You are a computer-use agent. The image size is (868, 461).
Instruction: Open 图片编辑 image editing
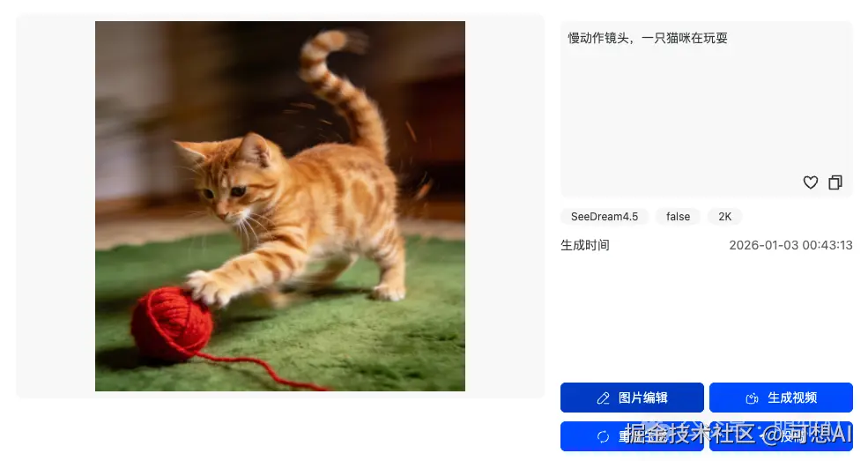[x=632, y=398]
